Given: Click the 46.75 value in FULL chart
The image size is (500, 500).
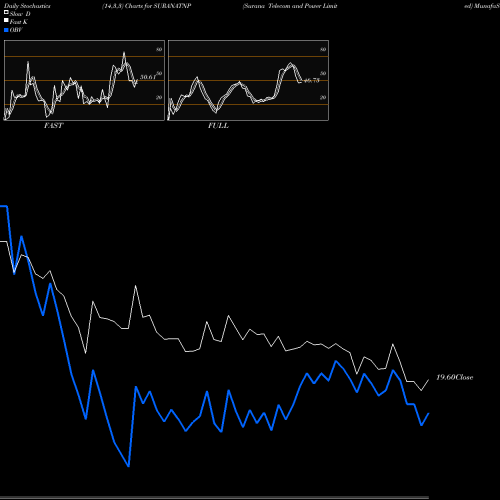Looking at the screenshot, I should tap(312, 80).
